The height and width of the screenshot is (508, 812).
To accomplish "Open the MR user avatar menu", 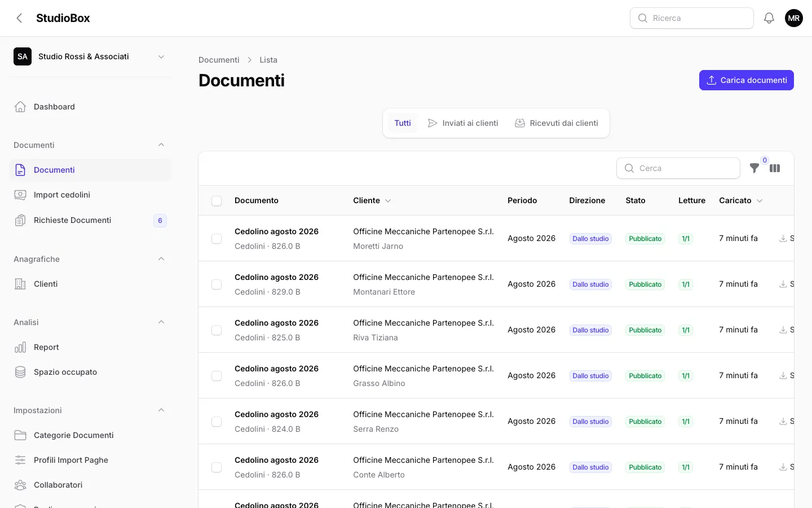I will point(794,18).
